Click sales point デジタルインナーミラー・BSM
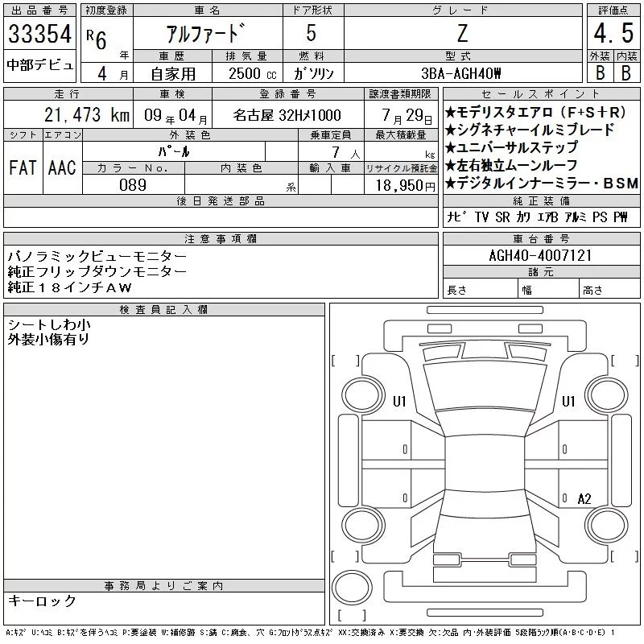Screen dimensions: 644x644 (542, 184)
